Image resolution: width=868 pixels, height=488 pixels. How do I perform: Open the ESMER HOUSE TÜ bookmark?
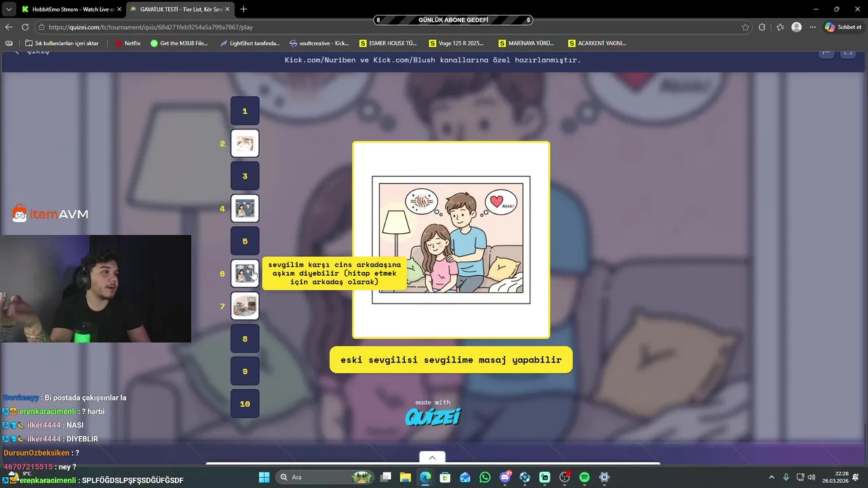tap(389, 43)
